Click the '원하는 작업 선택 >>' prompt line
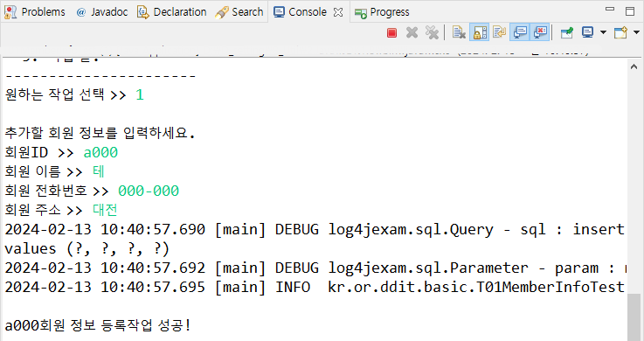644x341 pixels. [74, 94]
